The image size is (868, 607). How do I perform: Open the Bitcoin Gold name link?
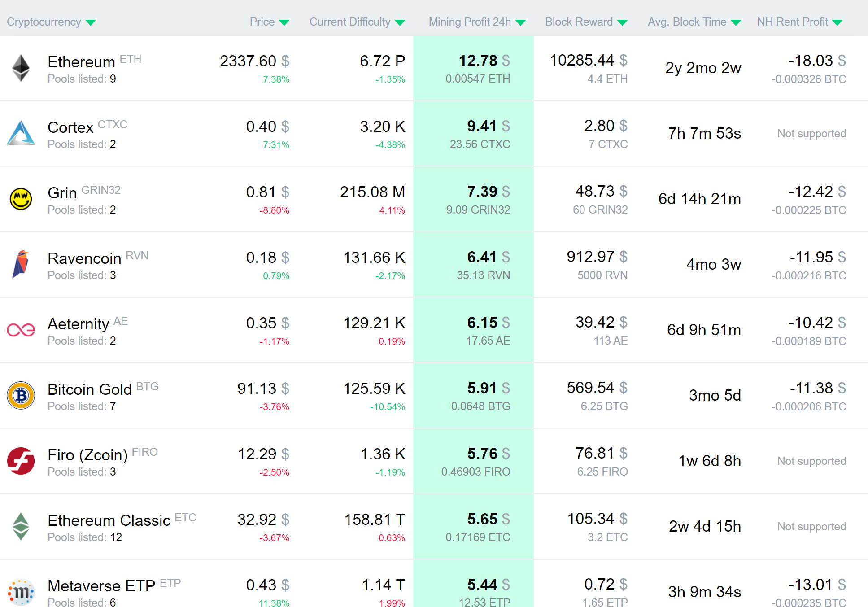(x=90, y=389)
